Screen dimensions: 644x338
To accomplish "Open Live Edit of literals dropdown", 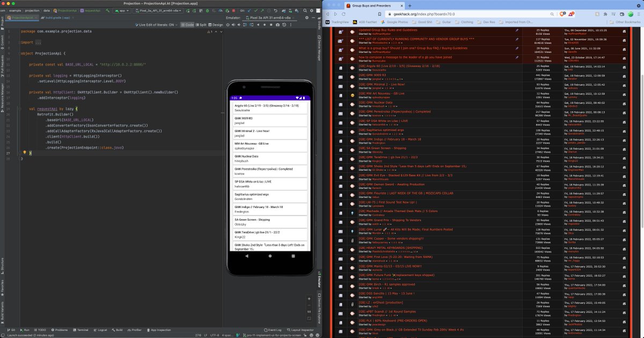I will click(x=156, y=25).
